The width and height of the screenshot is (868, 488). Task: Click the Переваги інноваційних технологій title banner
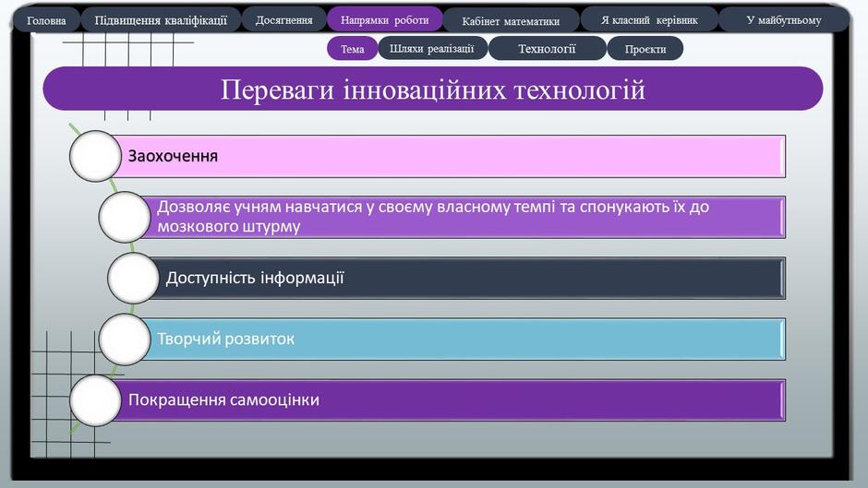click(x=433, y=89)
